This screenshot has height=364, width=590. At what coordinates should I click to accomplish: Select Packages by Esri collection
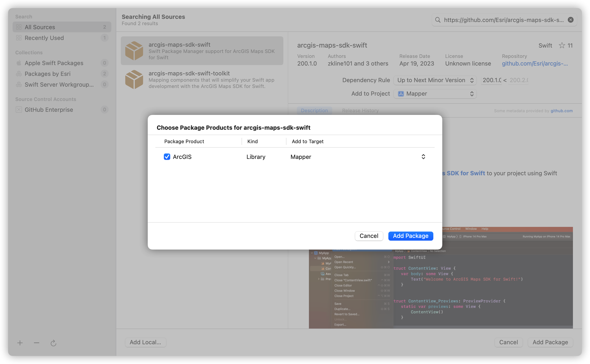pos(47,74)
